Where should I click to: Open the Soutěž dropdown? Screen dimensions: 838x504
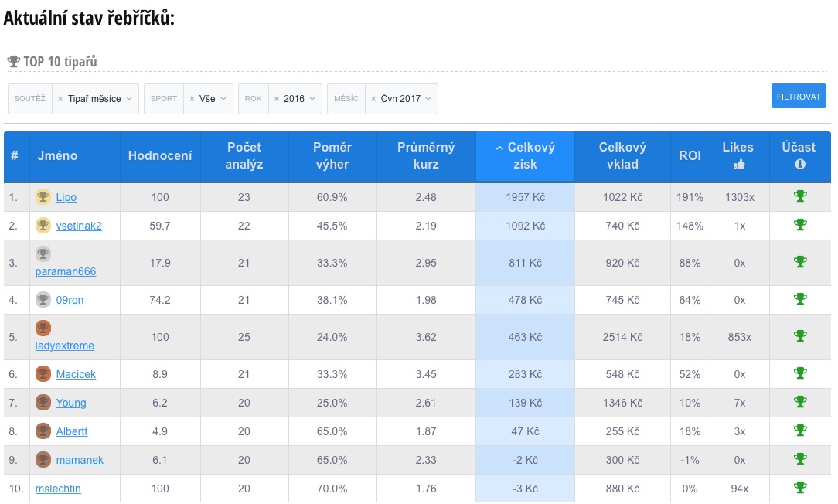[x=128, y=99]
